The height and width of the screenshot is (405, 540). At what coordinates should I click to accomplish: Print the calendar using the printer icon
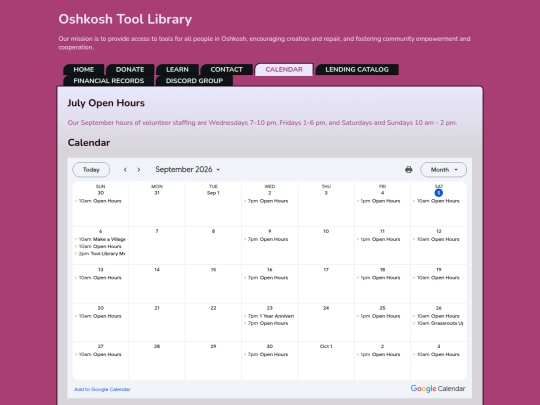pyautogui.click(x=408, y=169)
